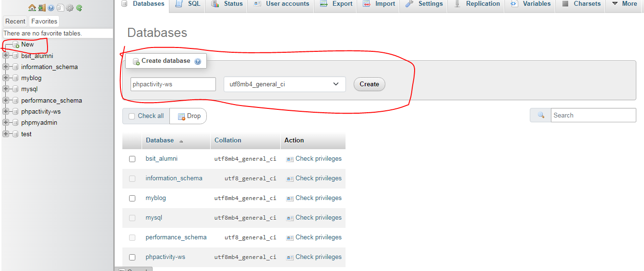The image size is (644, 271).
Task: Select the Recent tab in sidebar
Action: pyautogui.click(x=15, y=22)
